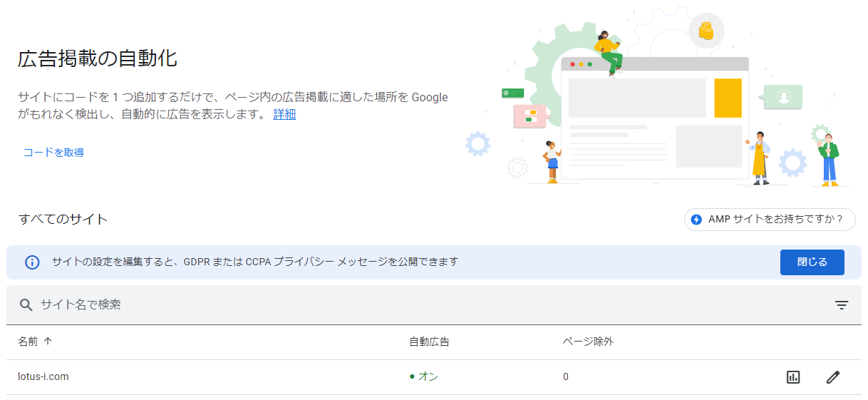Viewport: 868px width, 400px height.
Task: Click the 自動広告 column header
Action: [429, 342]
